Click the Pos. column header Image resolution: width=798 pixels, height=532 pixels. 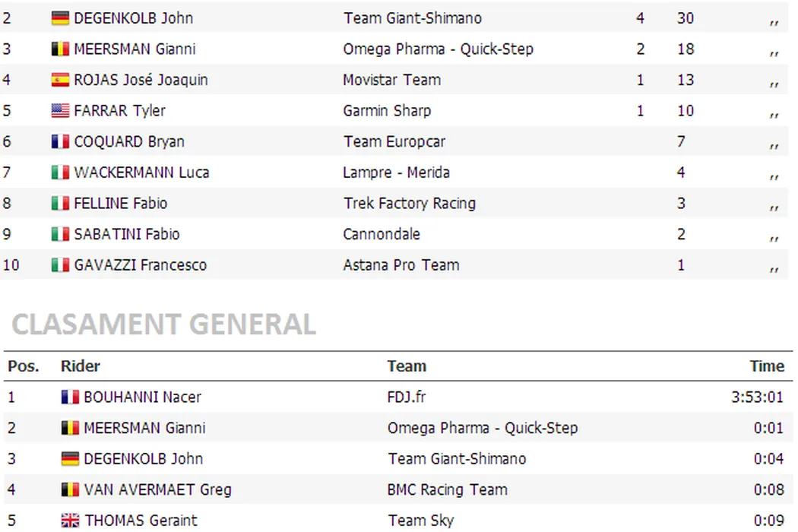pos(23,366)
